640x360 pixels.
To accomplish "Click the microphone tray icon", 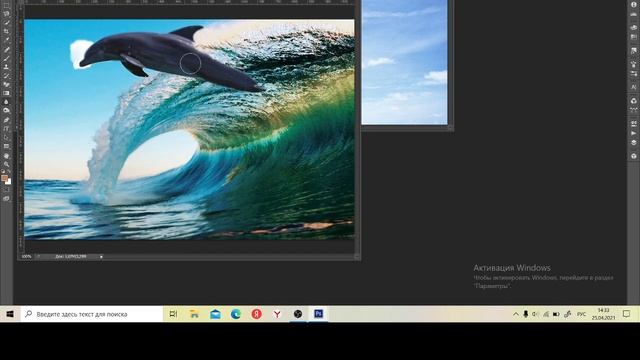I will pos(526,314).
